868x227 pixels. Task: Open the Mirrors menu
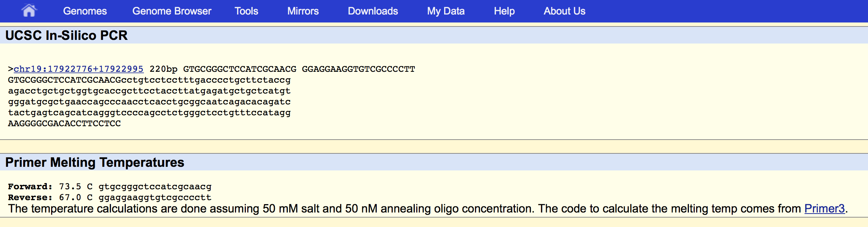[303, 11]
